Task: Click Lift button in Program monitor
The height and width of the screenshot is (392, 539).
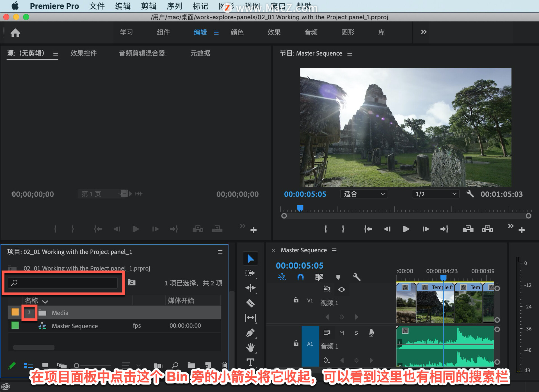Action: 468,229
